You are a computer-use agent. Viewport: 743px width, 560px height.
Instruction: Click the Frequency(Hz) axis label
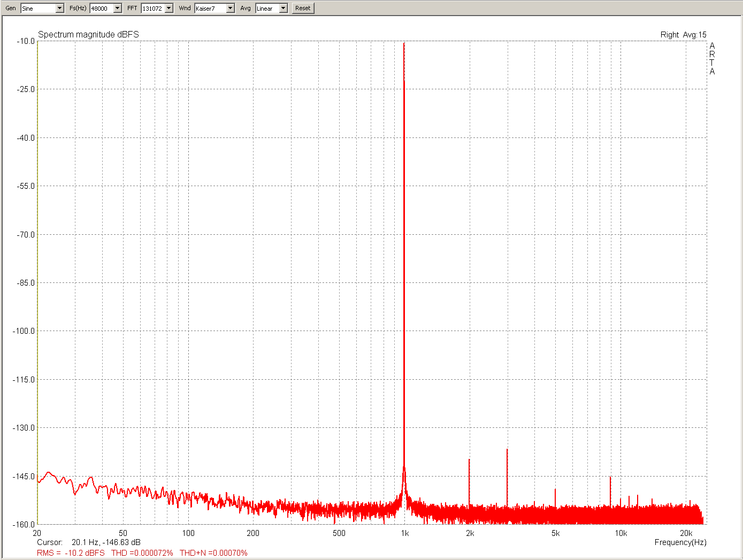point(680,542)
